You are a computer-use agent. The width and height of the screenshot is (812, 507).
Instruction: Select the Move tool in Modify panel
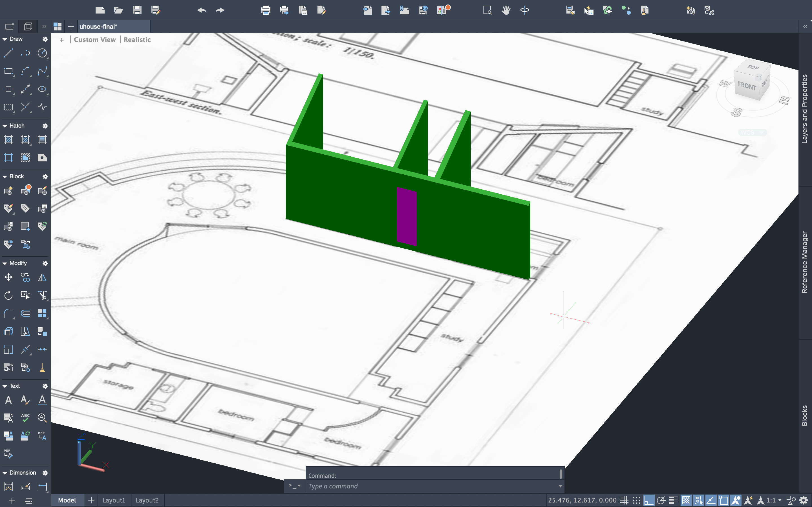pos(9,277)
